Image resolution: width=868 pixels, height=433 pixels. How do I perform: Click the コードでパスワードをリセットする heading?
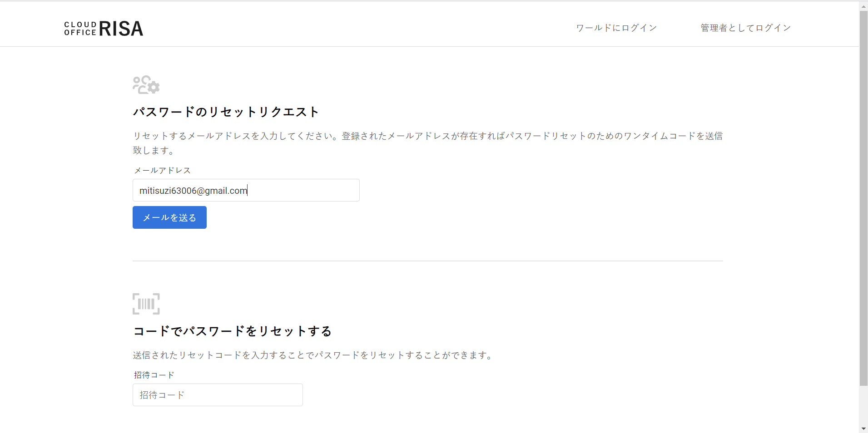click(232, 331)
